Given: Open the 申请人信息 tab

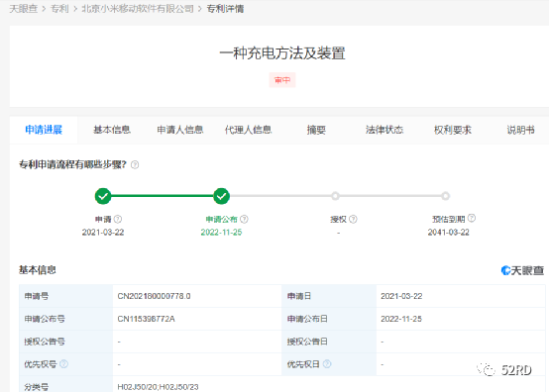Looking at the screenshot, I should coord(180,130).
